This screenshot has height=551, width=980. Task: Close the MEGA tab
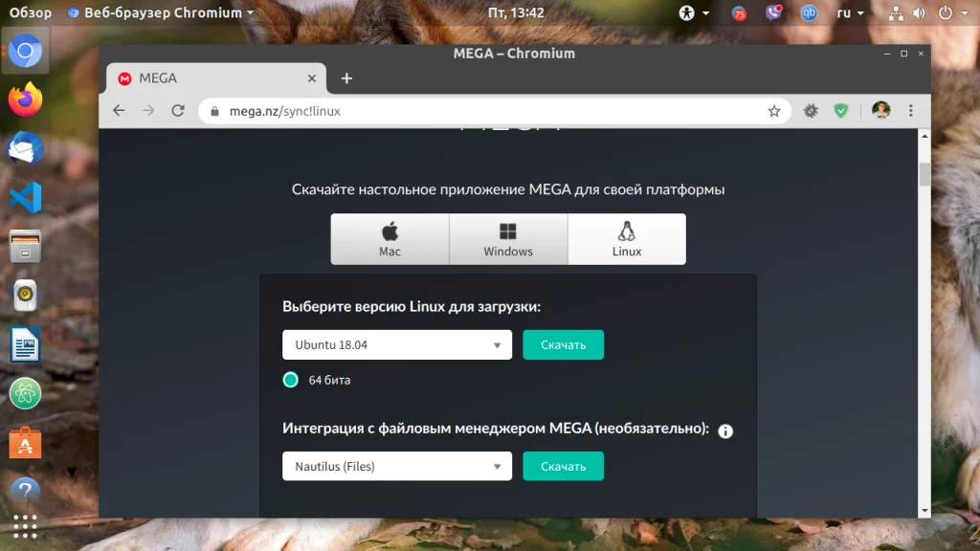tap(312, 78)
